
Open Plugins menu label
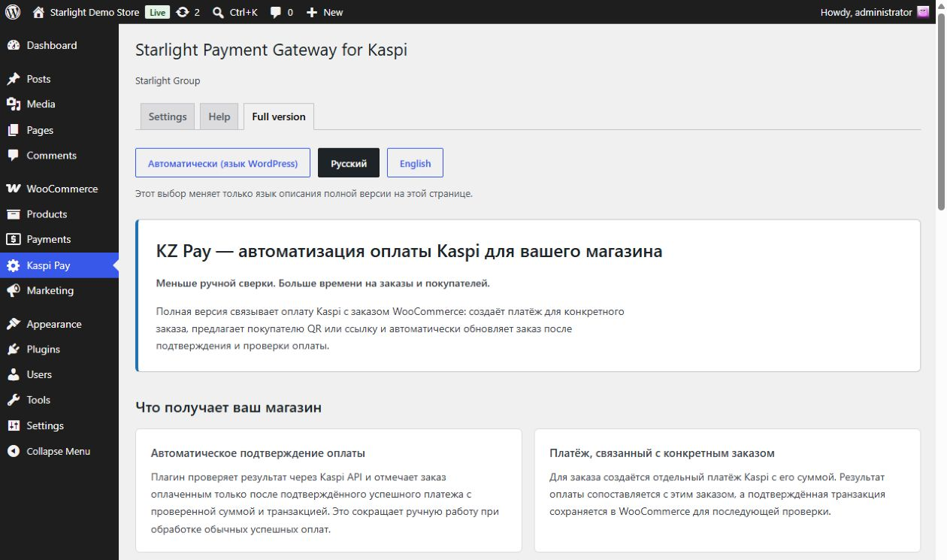[44, 350]
